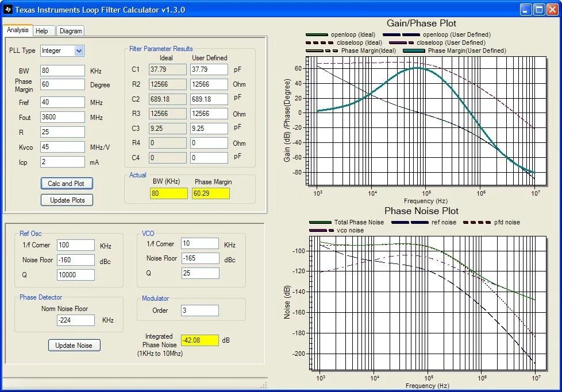Screen dimensions: 562x392
Task: Click the Phase Noise Plot title
Action: click(422, 211)
